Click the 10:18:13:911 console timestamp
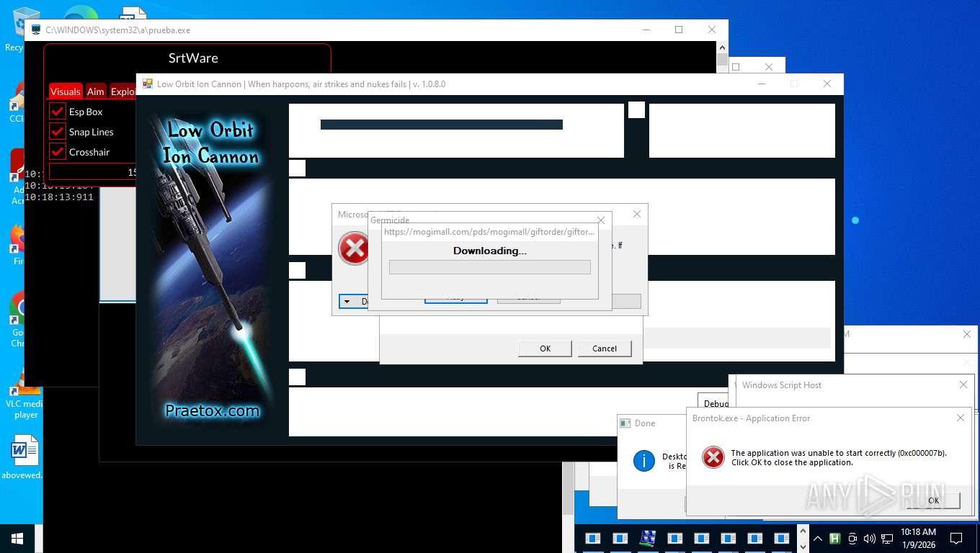 (59, 197)
